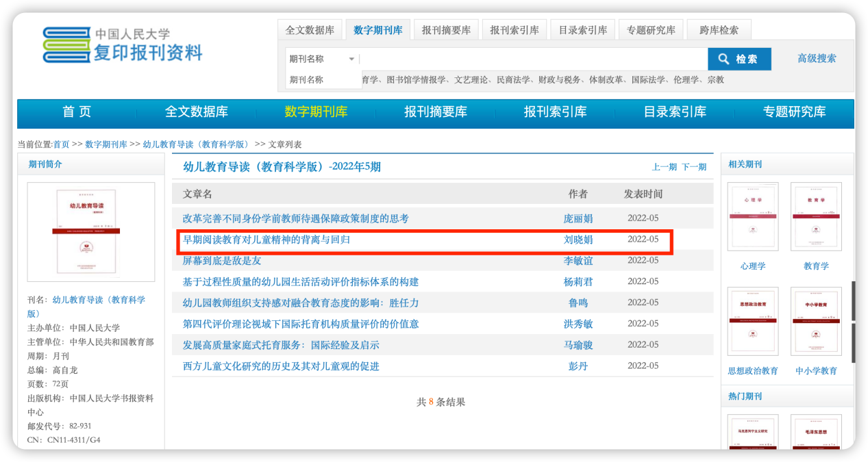Screen dimensions: 868x462
Task: Open 报刊摘要库 in the blue navigation bar
Action: (436, 112)
